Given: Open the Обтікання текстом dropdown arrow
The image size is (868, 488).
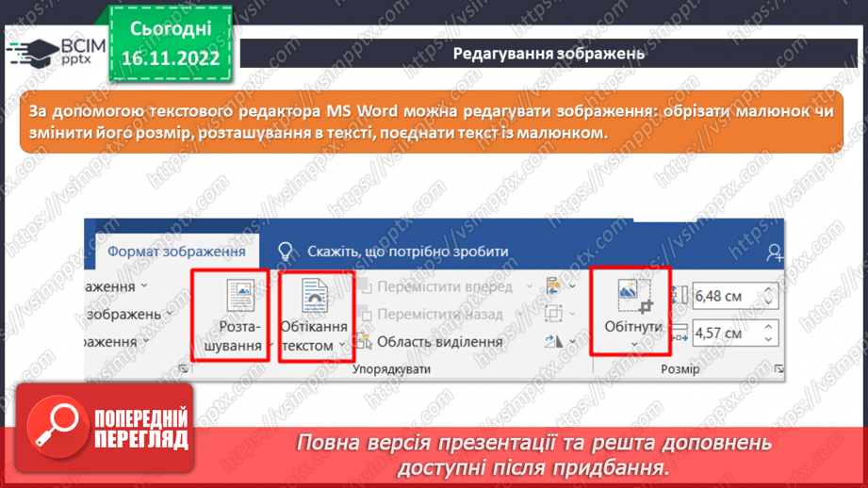Looking at the screenshot, I should (341, 346).
